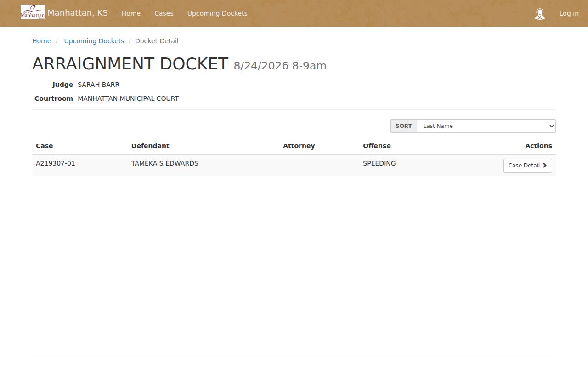
Task: Click the SORT label
Action: tap(404, 126)
